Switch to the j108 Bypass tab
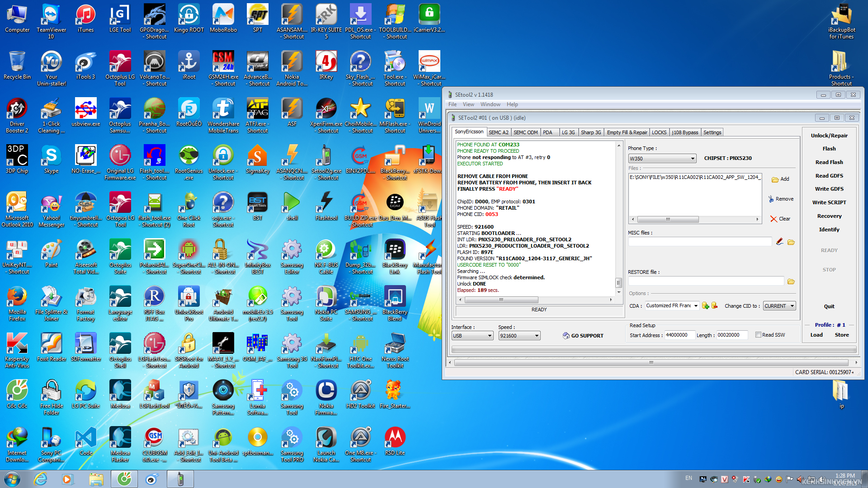The height and width of the screenshot is (488, 868). coord(685,132)
